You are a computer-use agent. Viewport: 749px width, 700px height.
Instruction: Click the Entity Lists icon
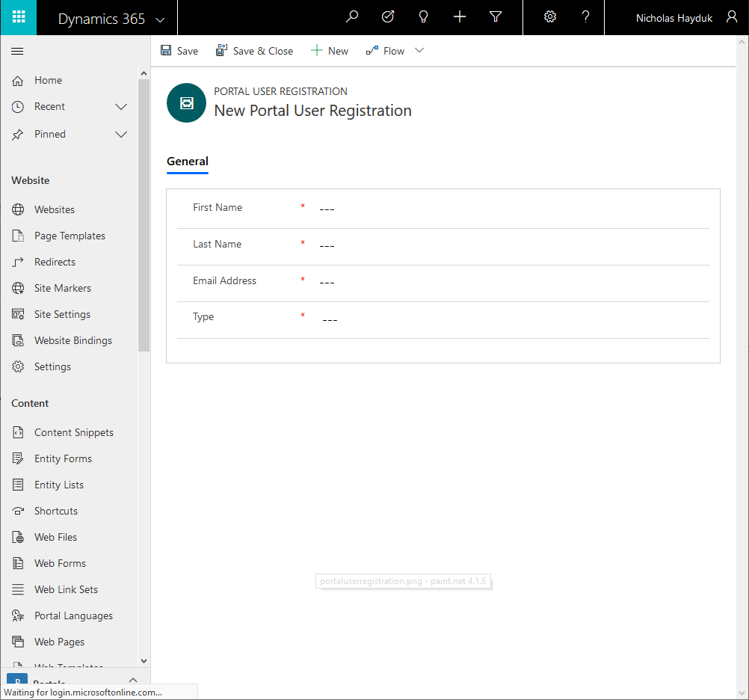[18, 485]
